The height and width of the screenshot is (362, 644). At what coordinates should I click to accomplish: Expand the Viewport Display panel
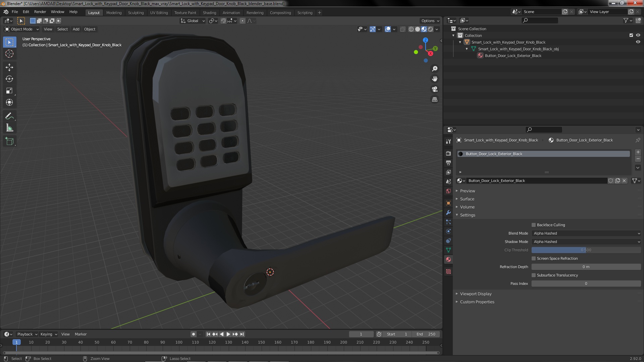point(476,294)
